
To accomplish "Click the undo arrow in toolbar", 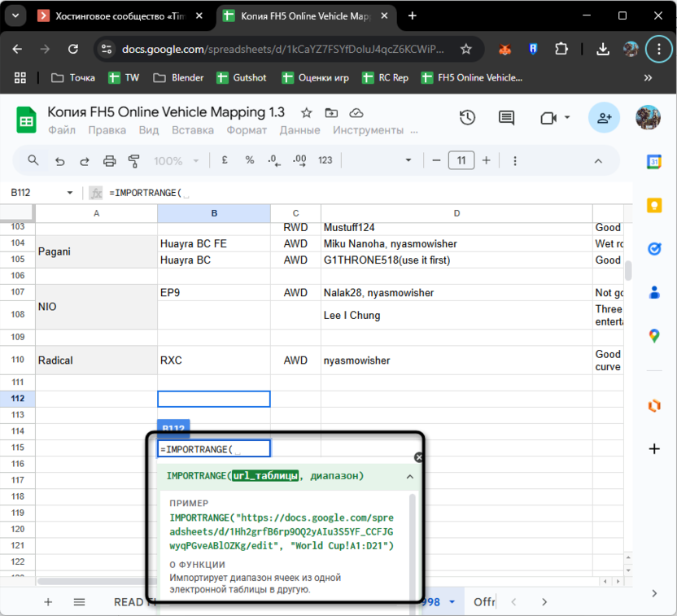I will coord(59,160).
